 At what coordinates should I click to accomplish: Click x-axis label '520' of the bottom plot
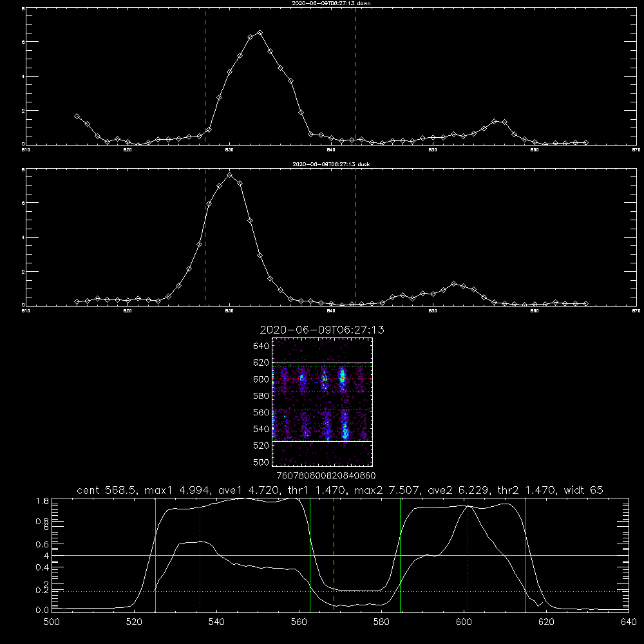point(134,622)
